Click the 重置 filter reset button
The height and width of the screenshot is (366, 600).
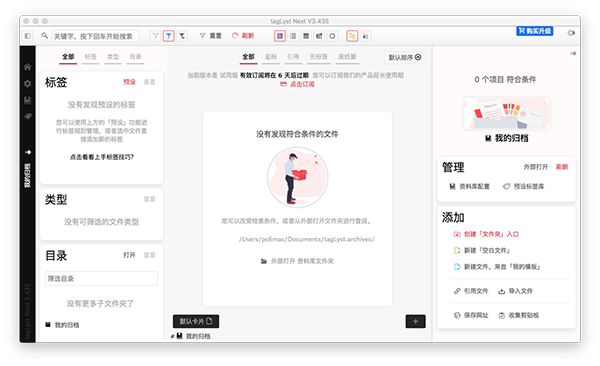(x=211, y=36)
